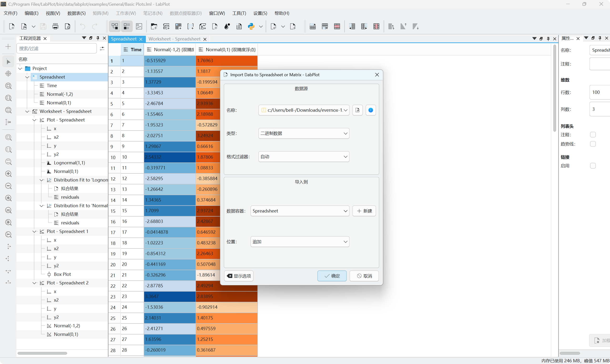The image size is (610, 364).
Task: Open the 类型 二进制数据 dropdown
Action: pos(304,133)
